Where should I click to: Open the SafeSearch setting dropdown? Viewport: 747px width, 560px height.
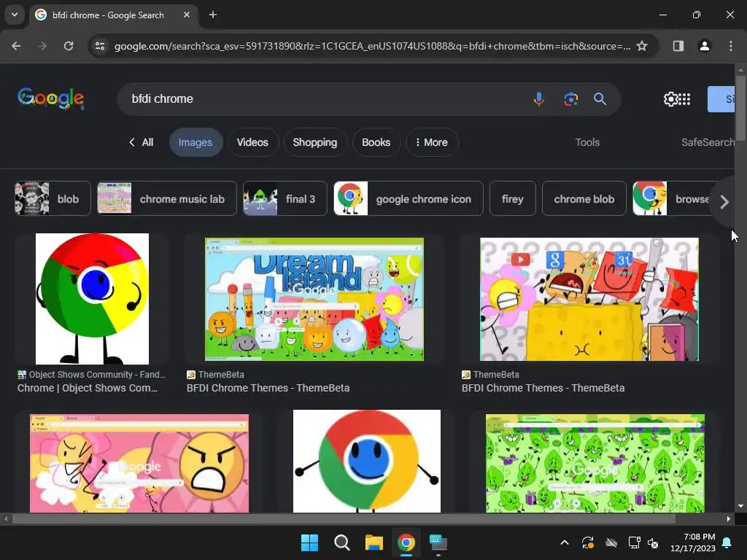(x=708, y=142)
